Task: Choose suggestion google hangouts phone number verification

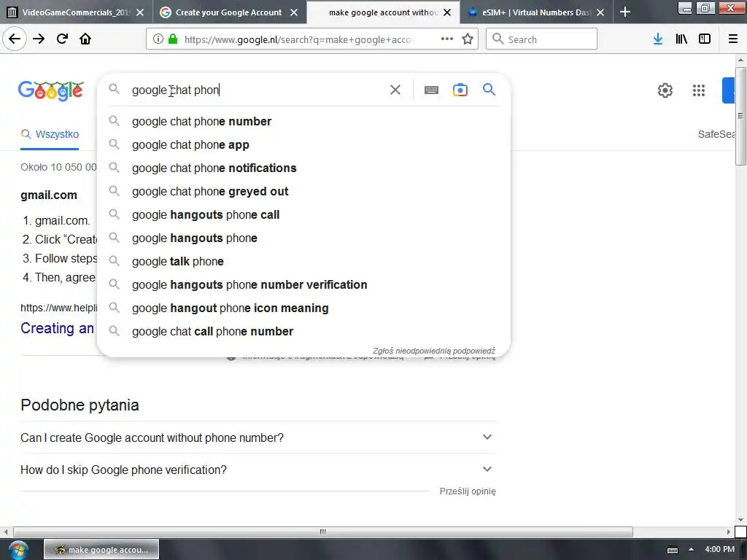Action: (x=303, y=285)
